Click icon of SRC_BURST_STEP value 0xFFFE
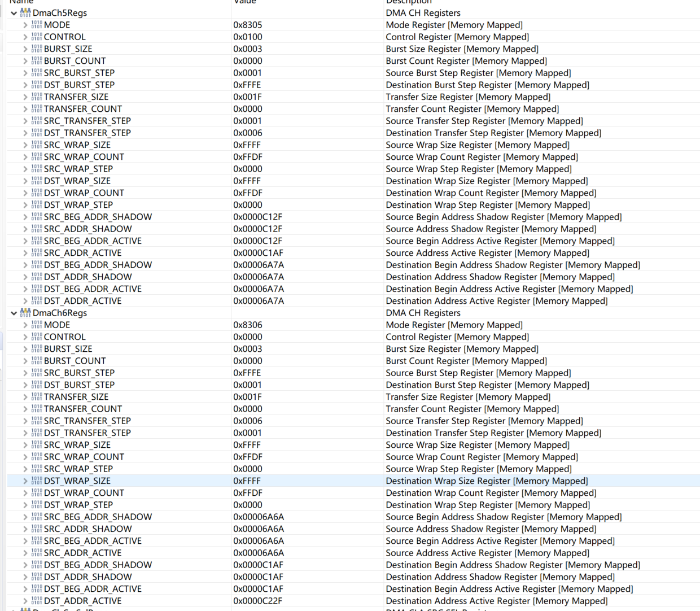700x611 pixels. pos(37,373)
